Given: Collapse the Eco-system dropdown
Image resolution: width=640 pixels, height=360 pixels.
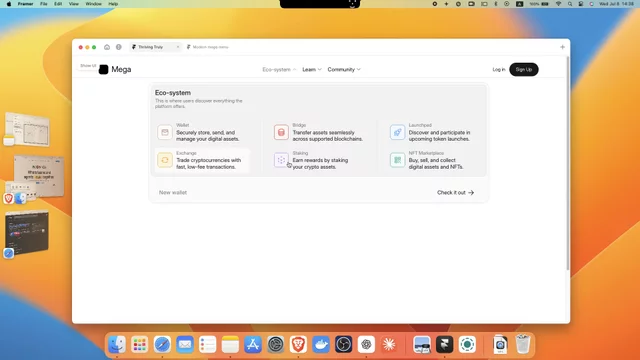Looking at the screenshot, I should [x=279, y=69].
